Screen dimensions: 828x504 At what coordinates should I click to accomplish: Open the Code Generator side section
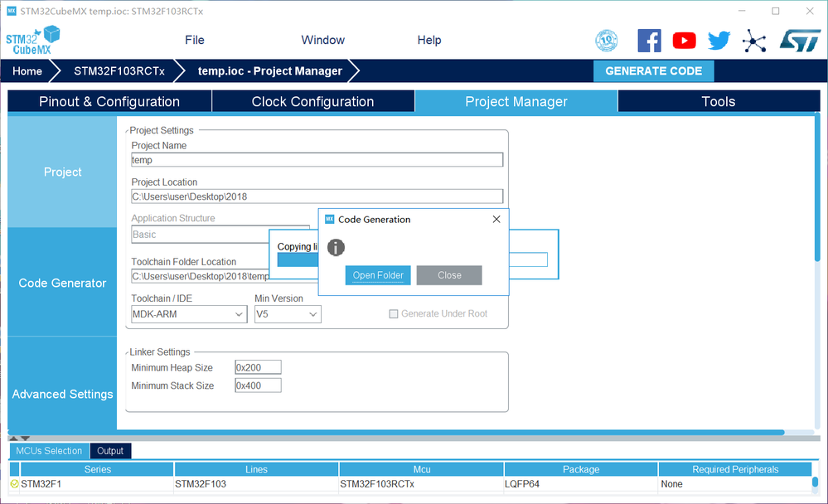coord(62,283)
